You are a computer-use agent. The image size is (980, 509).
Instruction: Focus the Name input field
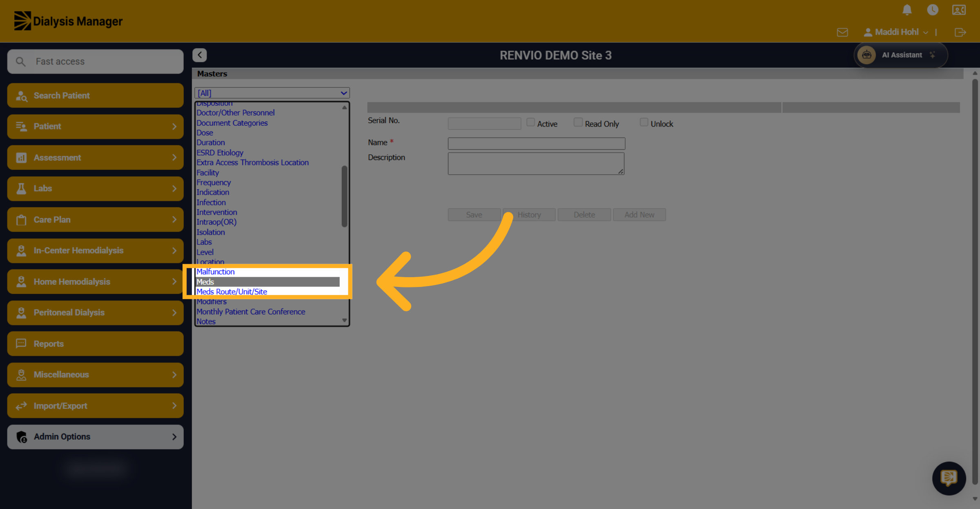click(537, 143)
